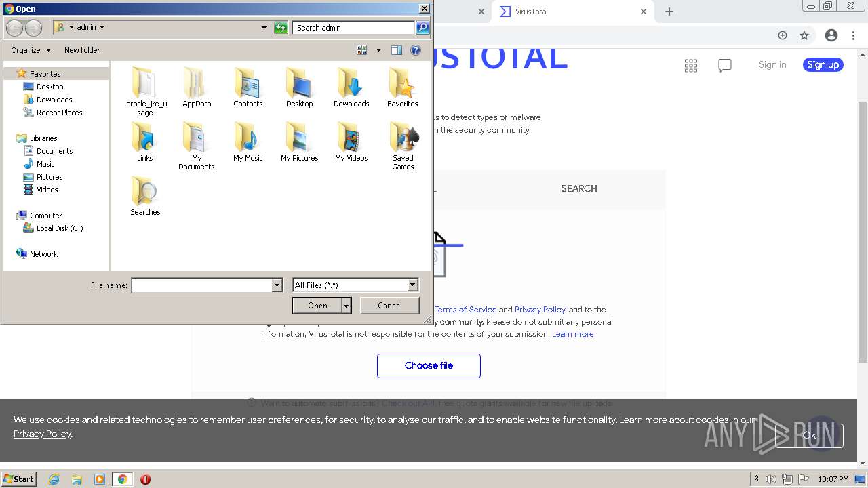Select Downloads in navigation pane

coord(54,100)
